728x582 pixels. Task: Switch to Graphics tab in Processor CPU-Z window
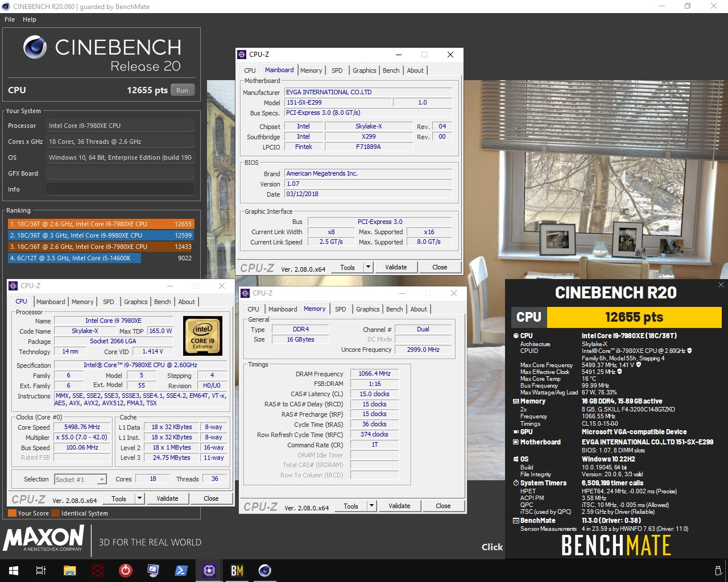point(136,302)
